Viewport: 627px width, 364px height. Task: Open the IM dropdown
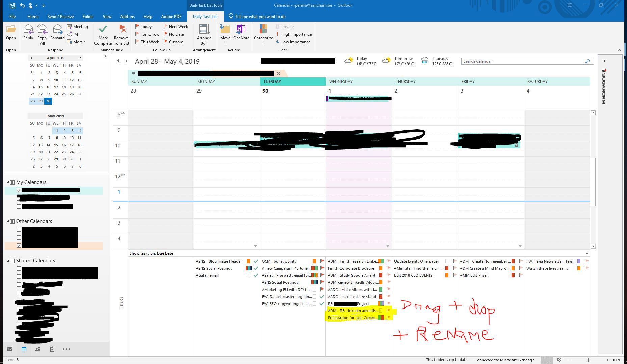click(74, 34)
